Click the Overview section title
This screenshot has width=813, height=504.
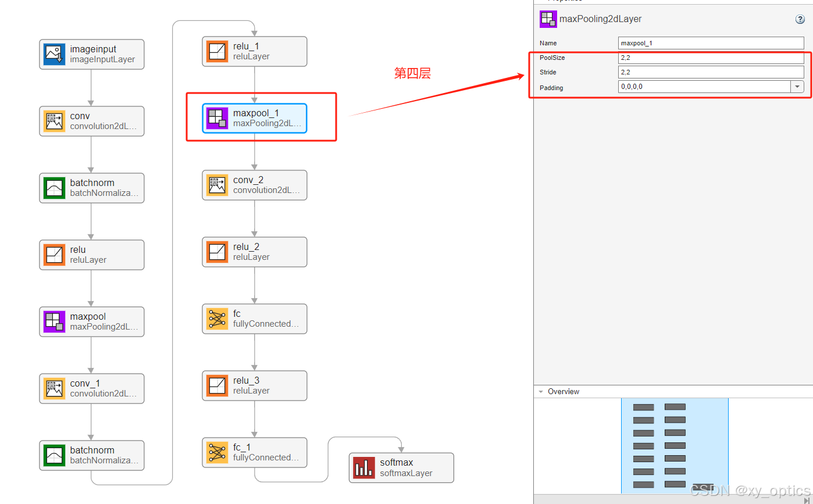pyautogui.click(x=564, y=392)
